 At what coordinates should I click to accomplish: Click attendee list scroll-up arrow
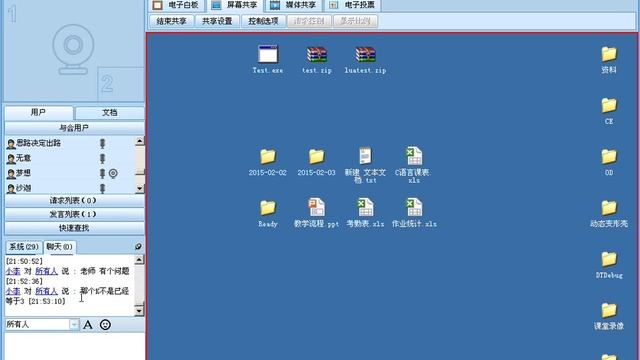pos(140,141)
